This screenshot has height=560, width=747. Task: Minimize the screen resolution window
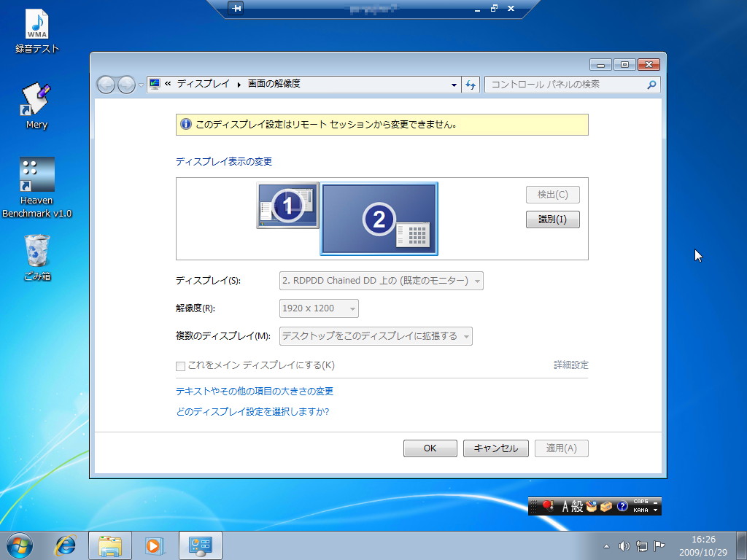(x=601, y=64)
